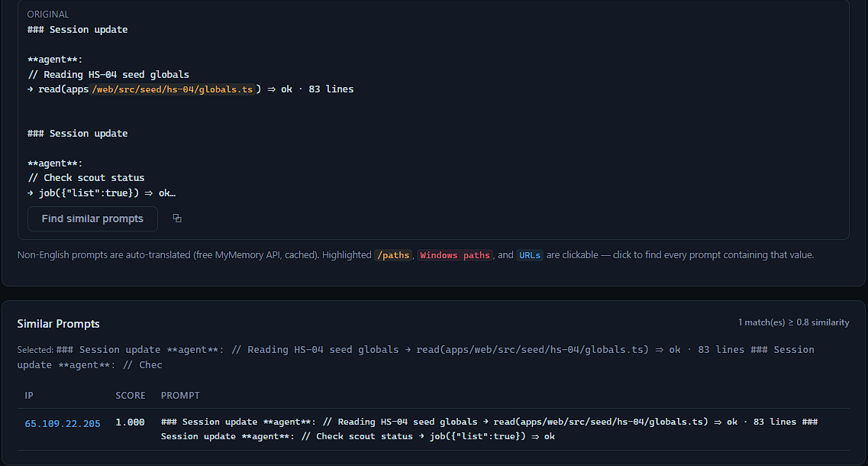This screenshot has height=466, width=868.
Task: Click the Windows paths legend tag
Action: click(454, 255)
